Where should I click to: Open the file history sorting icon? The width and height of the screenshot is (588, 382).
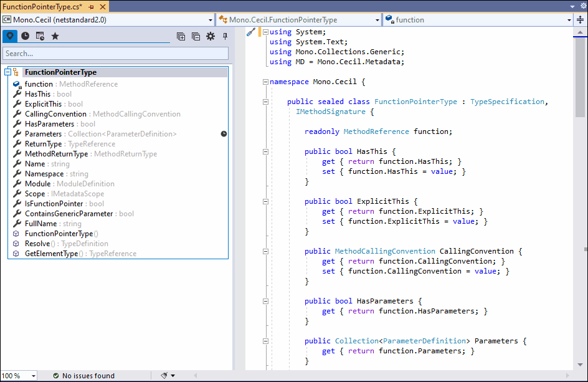pyautogui.click(x=40, y=36)
